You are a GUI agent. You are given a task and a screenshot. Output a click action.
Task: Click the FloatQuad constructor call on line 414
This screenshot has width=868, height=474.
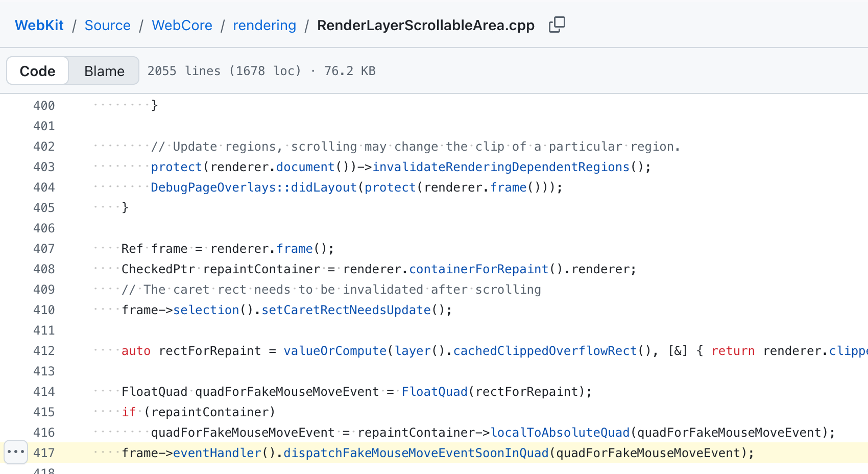pyautogui.click(x=435, y=391)
